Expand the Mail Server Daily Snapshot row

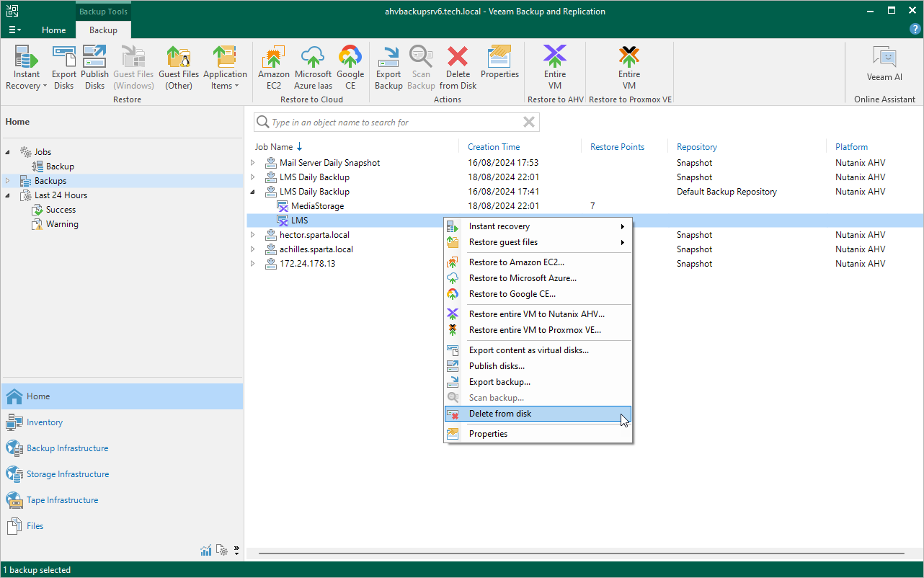pyautogui.click(x=253, y=163)
